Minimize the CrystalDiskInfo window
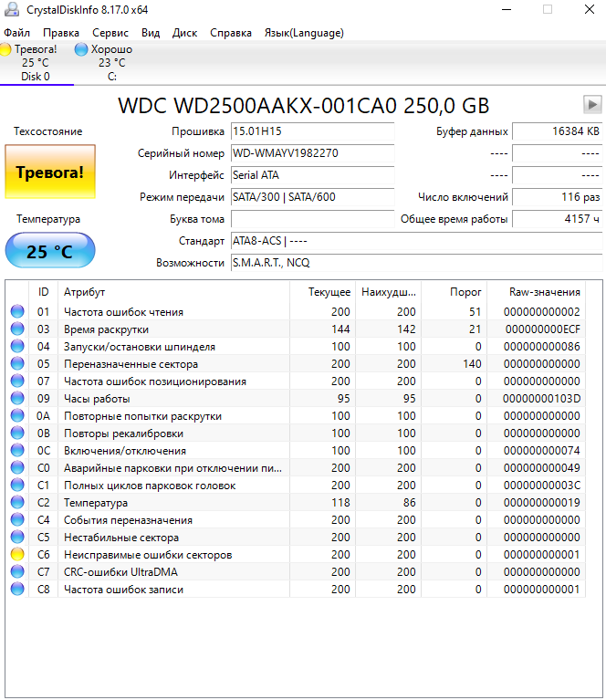606x700 pixels. coord(507,9)
